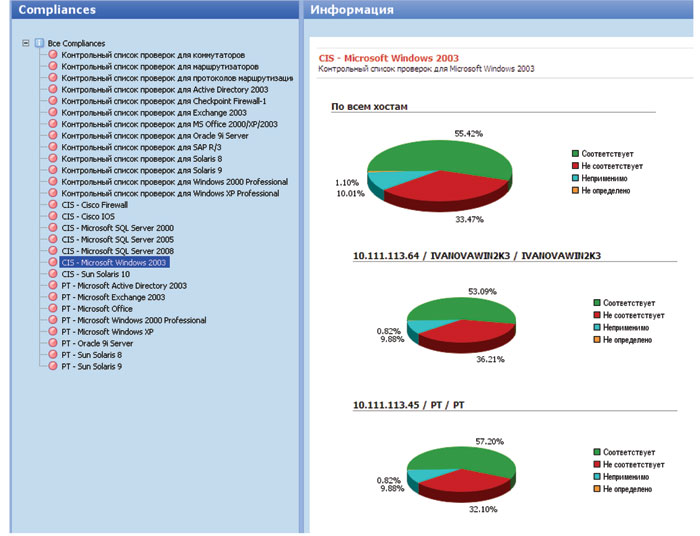This screenshot has width=700, height=536.
Task: Click red icon of CIS - Microsoft SQL Server 2005
Action: pyautogui.click(x=53, y=239)
